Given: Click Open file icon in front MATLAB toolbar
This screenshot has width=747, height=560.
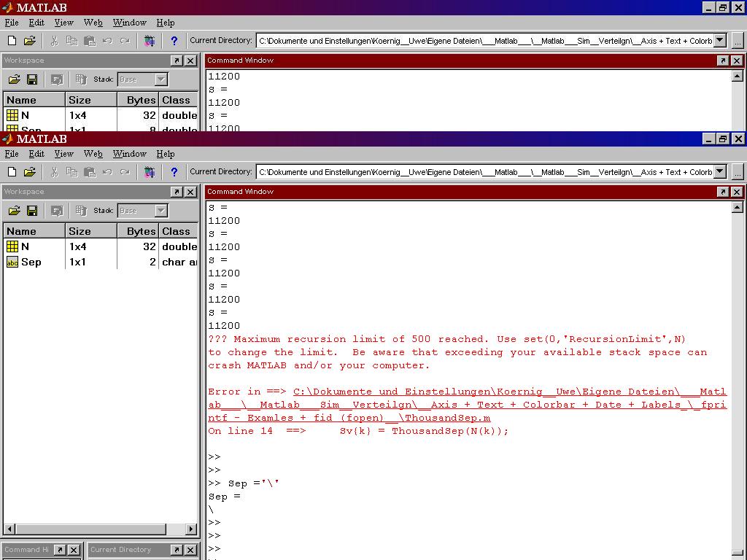Looking at the screenshot, I should click(x=29, y=172).
